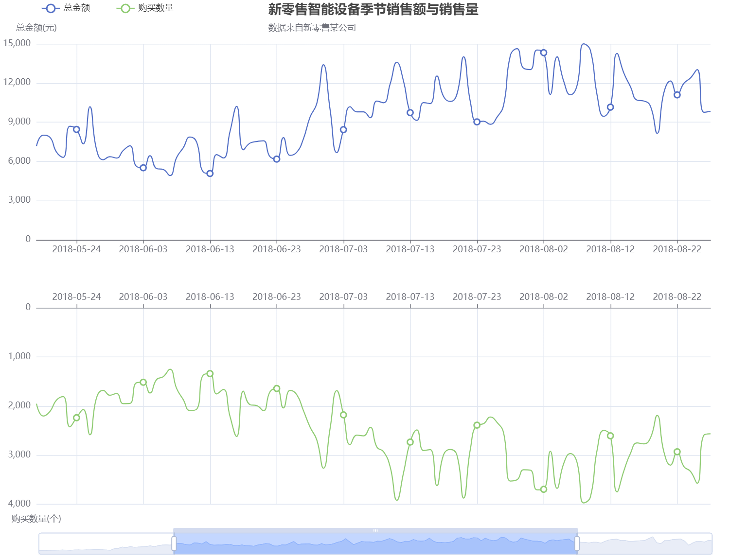Image resolution: width=747 pixels, height=560 pixels.
Task: Click the green data point at 2018-06-03
Action: [143, 382]
